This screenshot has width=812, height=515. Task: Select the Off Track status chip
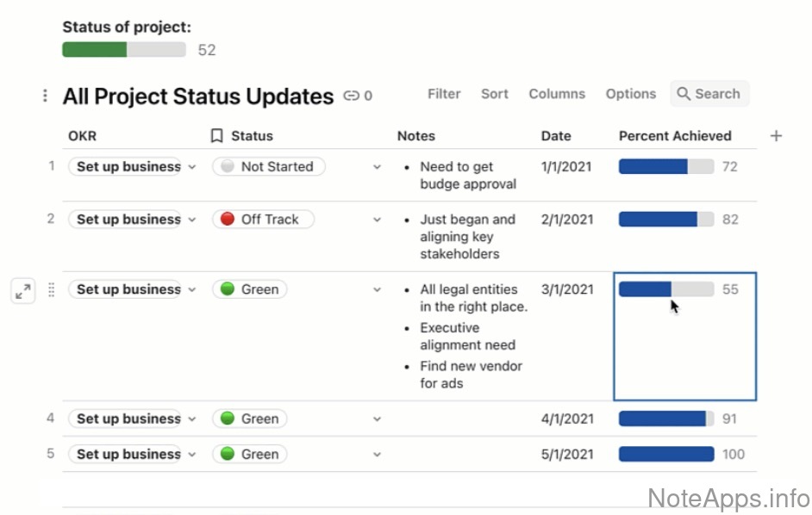click(263, 220)
